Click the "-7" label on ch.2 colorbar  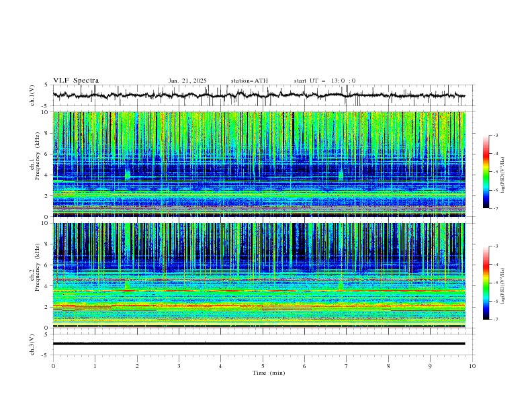click(496, 320)
